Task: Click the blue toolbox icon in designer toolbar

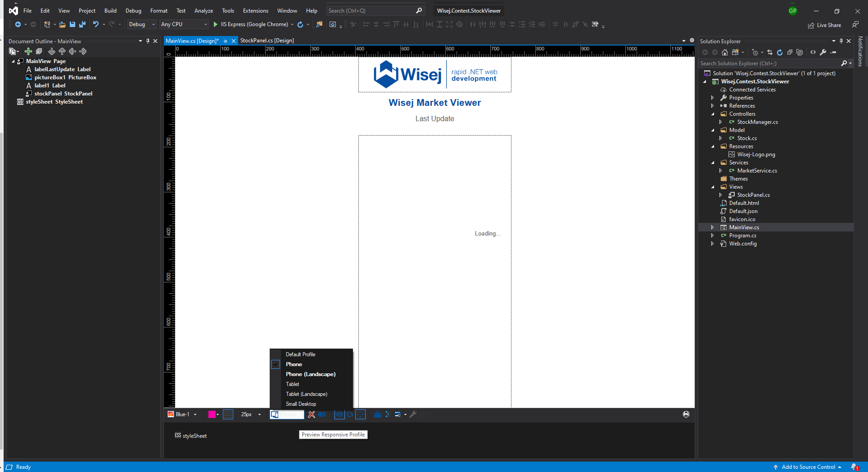Action: (378, 414)
